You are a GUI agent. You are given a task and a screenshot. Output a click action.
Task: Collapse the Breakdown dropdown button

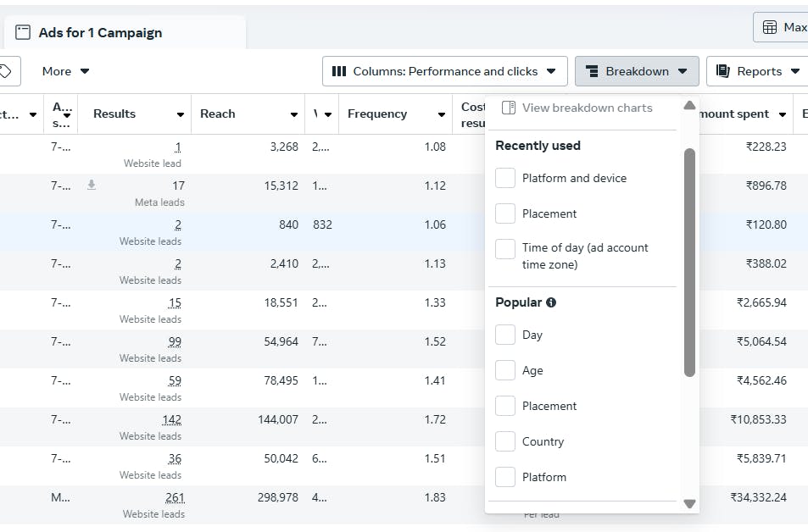636,71
